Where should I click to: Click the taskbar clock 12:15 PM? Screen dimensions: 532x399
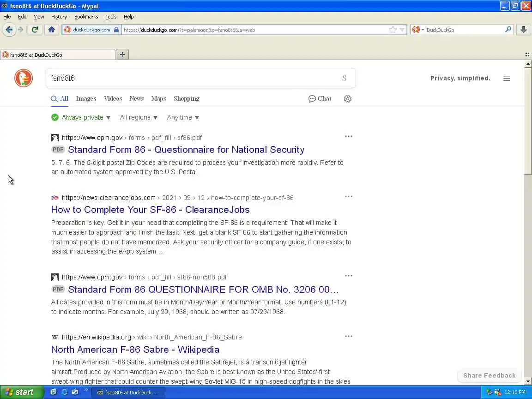coord(515,393)
